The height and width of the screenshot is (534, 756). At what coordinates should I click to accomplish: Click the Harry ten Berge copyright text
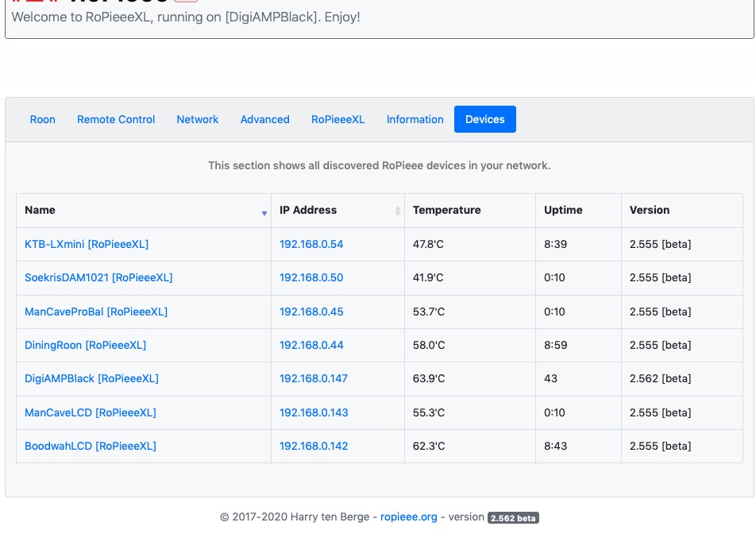coord(295,517)
